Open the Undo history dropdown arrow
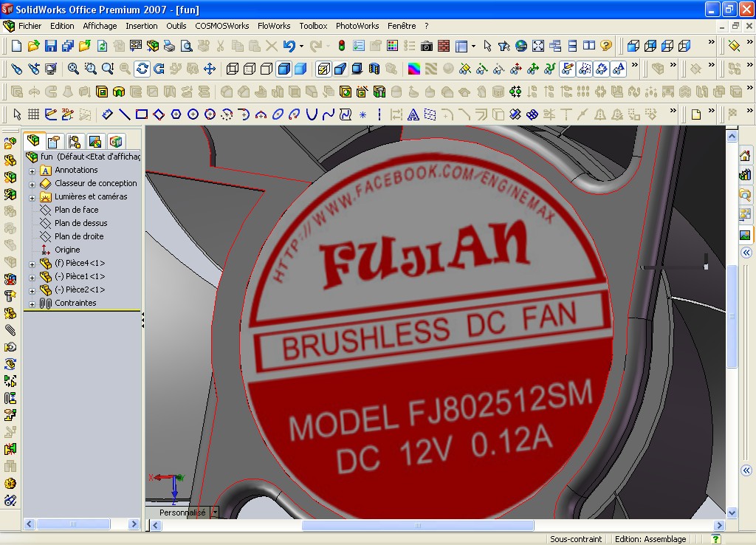This screenshot has height=545, width=756. [301, 47]
